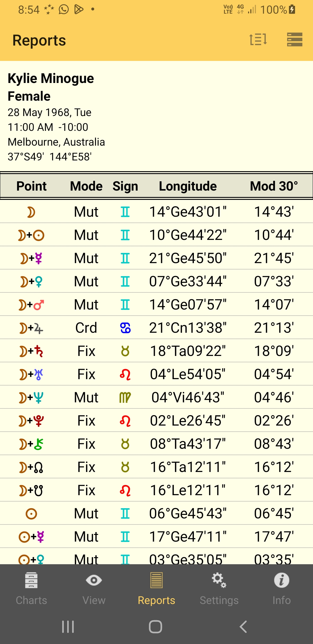The image size is (313, 644).
Task: Tap battery indicator in status bar
Action: 292,9
